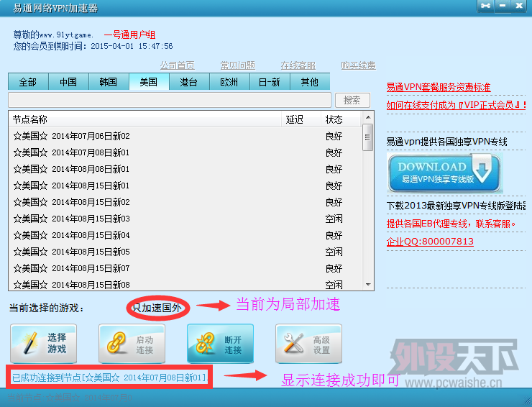This screenshot has height=407, width=532.
Task: Click 易通vpn提供各国独享VPN专线 text
Action: (447, 142)
